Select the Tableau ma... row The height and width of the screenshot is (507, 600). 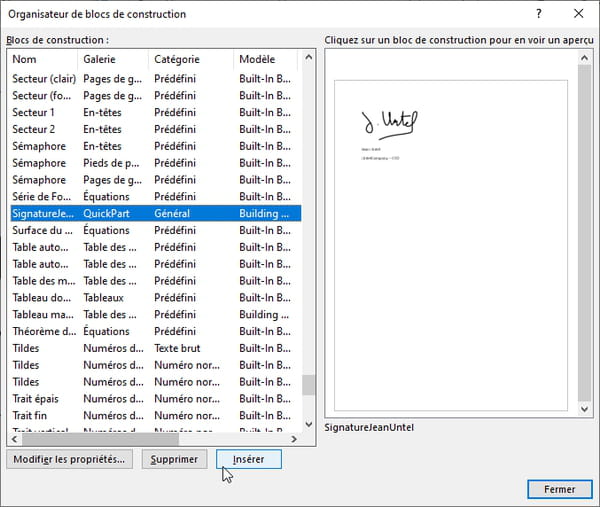pyautogui.click(x=156, y=315)
